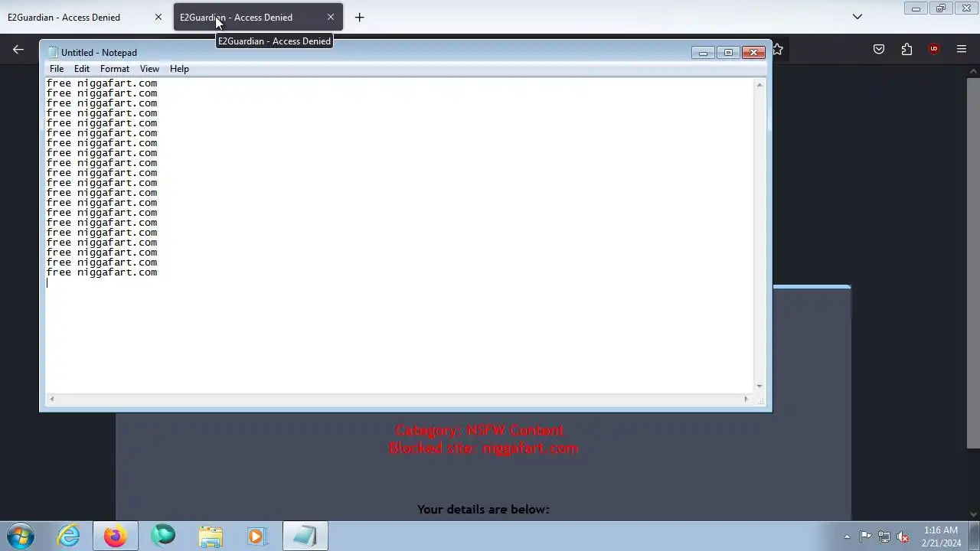Open the File menu in Notepad

pyautogui.click(x=57, y=69)
